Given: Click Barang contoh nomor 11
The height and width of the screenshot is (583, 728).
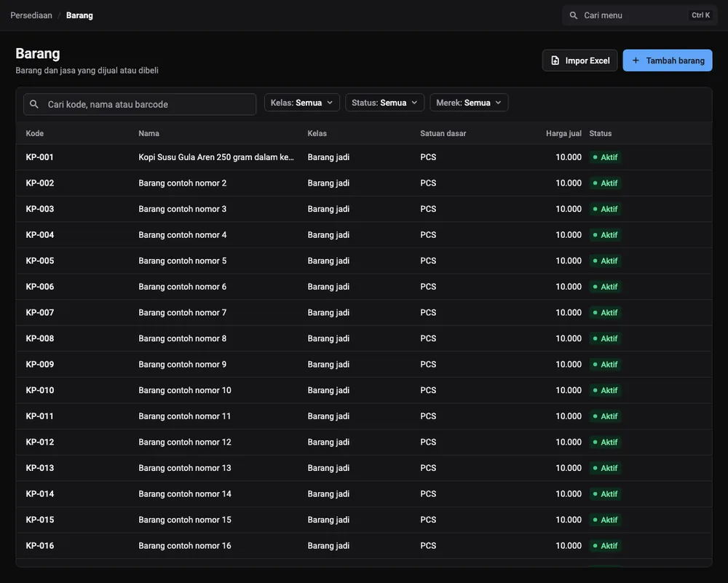Looking at the screenshot, I should click(184, 416).
